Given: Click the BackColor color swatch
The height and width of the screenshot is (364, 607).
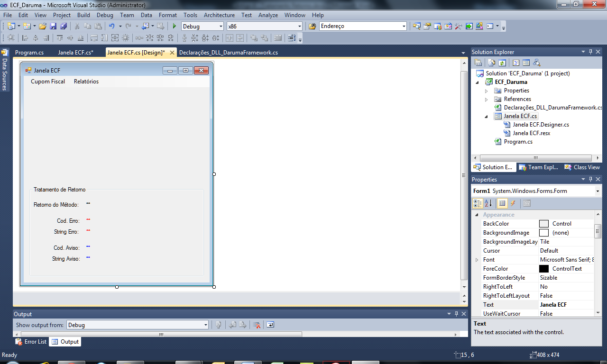Looking at the screenshot, I should [x=544, y=224].
